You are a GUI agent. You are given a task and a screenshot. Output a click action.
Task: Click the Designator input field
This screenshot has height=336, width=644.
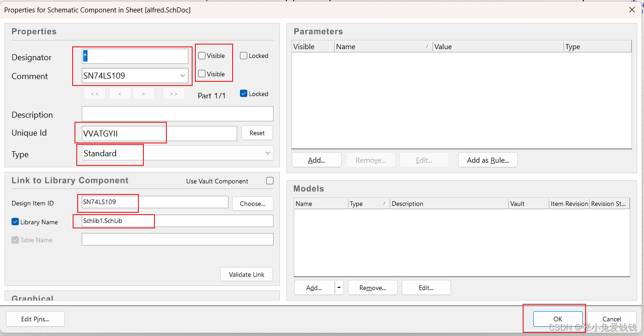(135, 56)
